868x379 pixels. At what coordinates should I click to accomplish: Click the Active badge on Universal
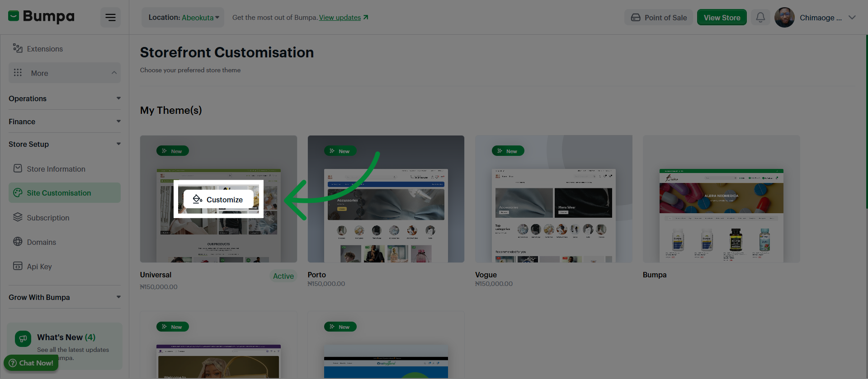pyautogui.click(x=283, y=276)
